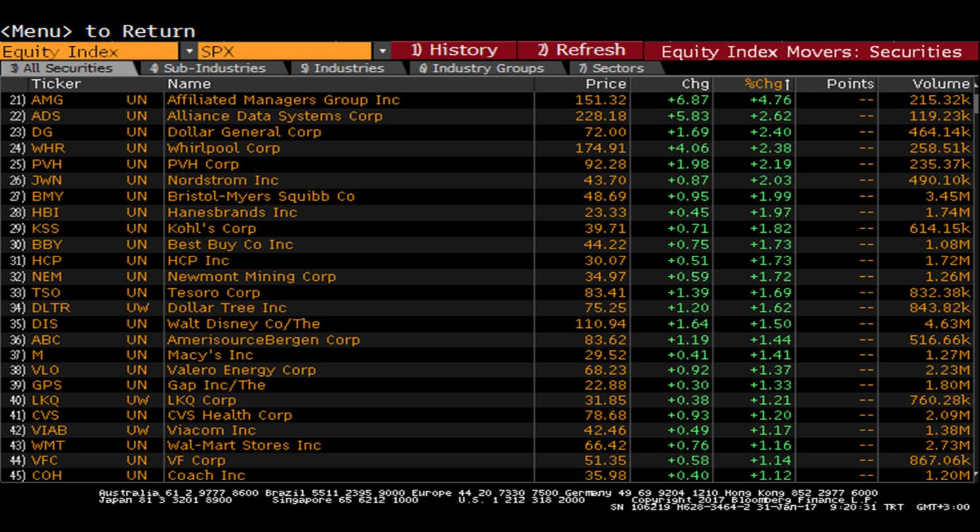Expand the SPX index dropdown arrow

[383, 51]
